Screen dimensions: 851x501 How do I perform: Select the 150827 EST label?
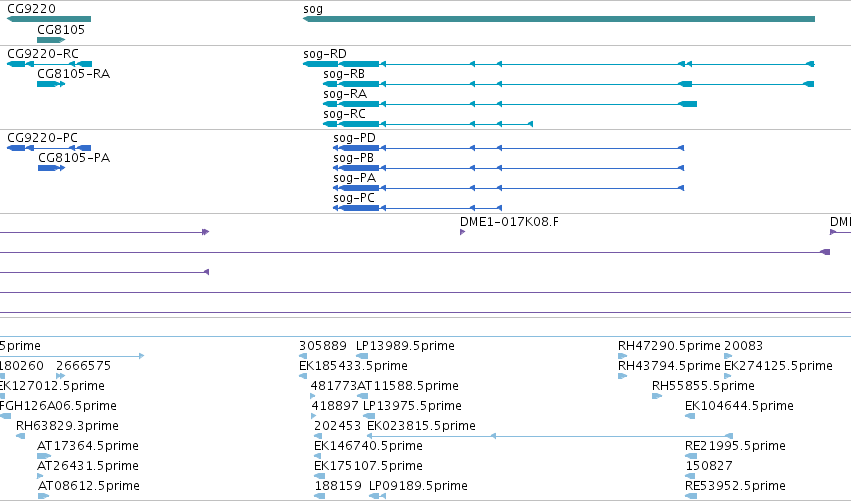(709, 466)
